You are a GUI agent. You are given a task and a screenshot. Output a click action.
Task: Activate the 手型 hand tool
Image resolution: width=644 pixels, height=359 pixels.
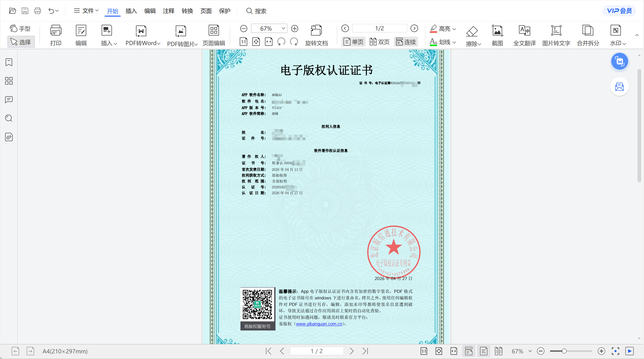coord(21,29)
